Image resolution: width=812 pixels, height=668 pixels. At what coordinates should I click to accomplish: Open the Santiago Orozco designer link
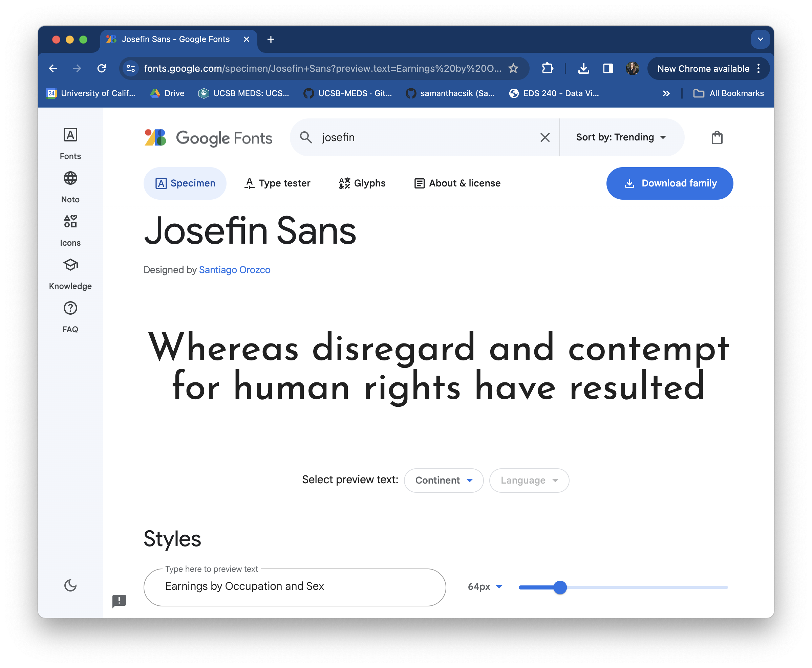(234, 270)
